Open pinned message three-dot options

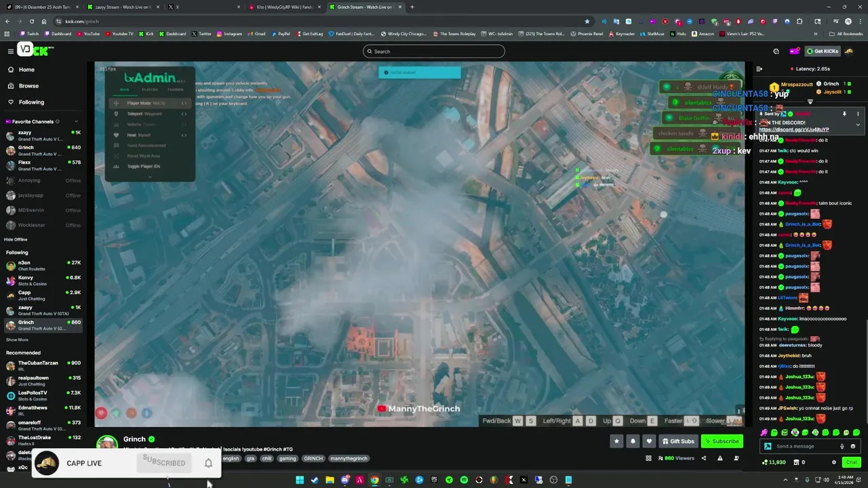point(858,114)
